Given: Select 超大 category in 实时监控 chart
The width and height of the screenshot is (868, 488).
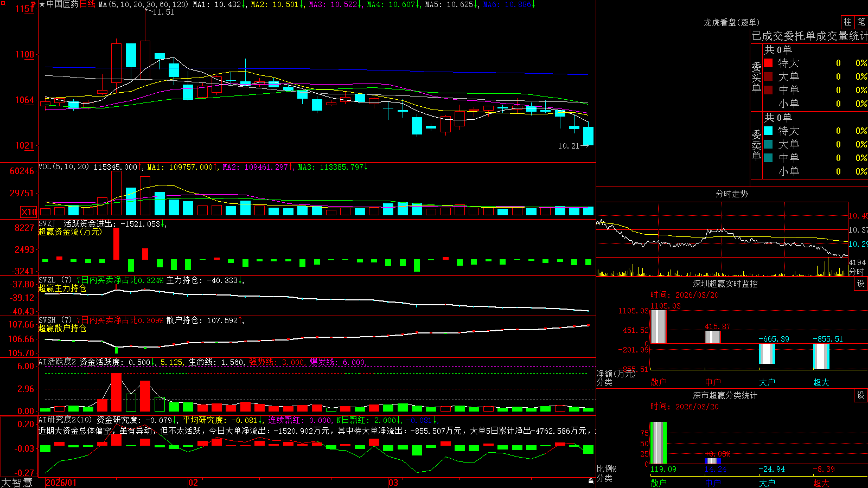Looking at the screenshot, I should [x=821, y=382].
